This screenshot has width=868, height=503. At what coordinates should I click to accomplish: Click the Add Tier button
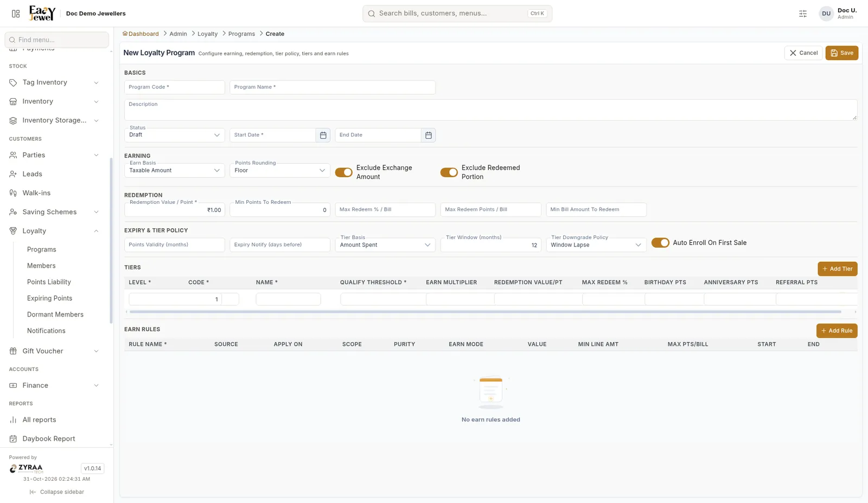(x=838, y=269)
